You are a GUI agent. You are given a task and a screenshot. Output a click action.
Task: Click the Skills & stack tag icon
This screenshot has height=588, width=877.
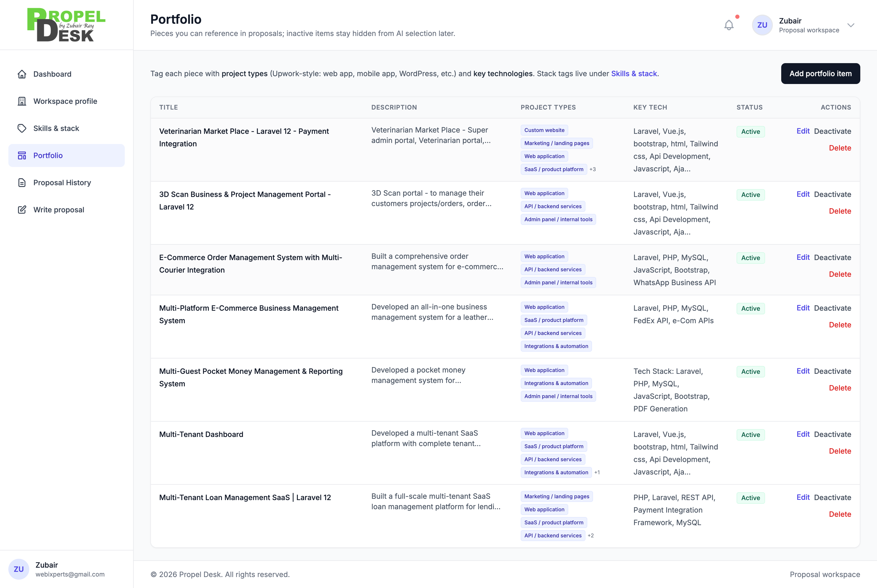tap(22, 128)
